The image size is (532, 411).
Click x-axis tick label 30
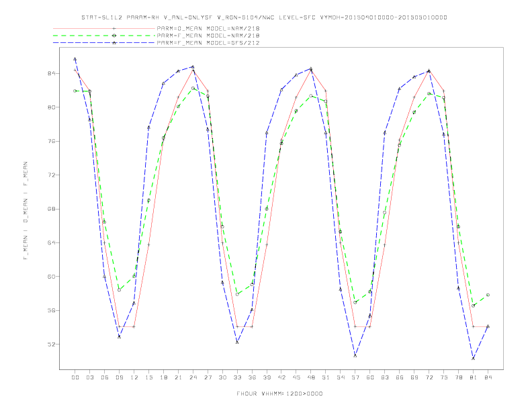[222, 377]
